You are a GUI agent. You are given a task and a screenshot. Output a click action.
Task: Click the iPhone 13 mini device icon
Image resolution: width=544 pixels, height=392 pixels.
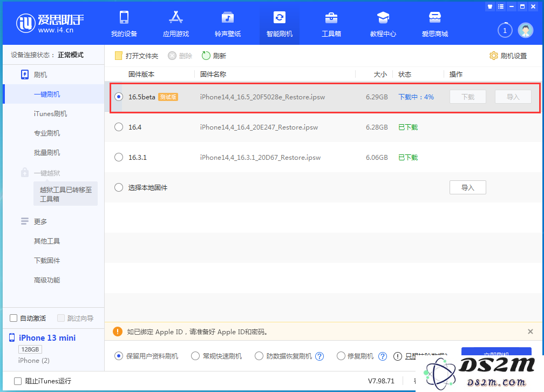12,337
